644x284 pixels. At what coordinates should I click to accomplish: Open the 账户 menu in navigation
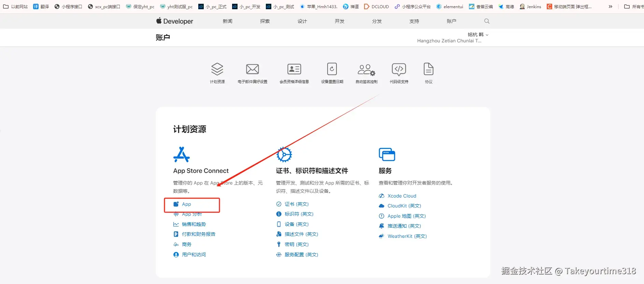tap(452, 21)
